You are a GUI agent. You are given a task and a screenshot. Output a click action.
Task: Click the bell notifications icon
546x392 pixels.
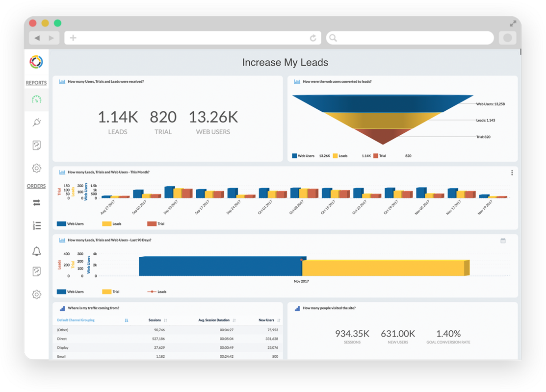[36, 251]
